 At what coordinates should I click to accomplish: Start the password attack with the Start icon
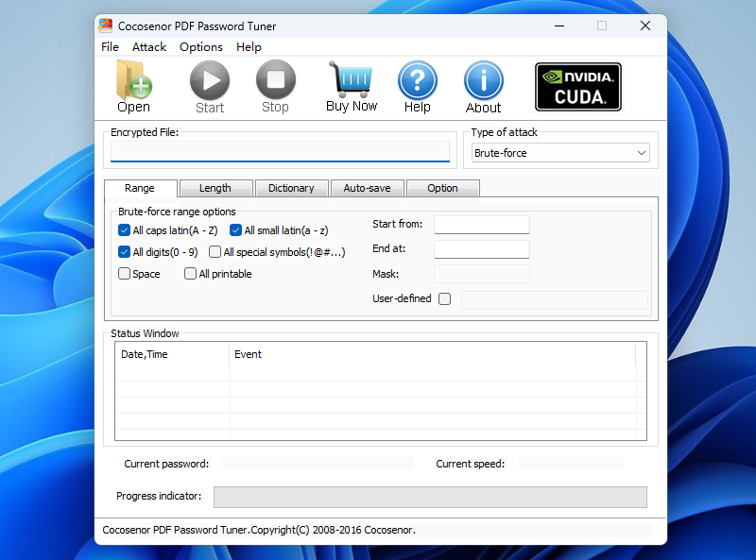click(x=210, y=87)
